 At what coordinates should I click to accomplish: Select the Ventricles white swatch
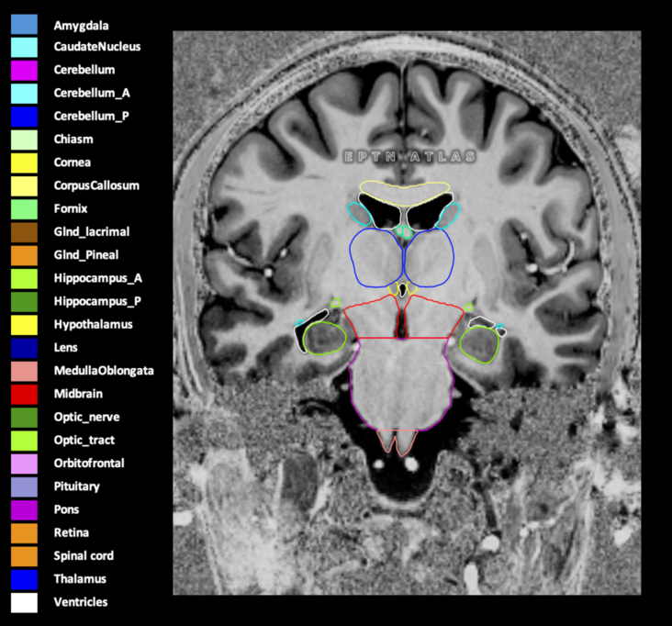click(24, 602)
